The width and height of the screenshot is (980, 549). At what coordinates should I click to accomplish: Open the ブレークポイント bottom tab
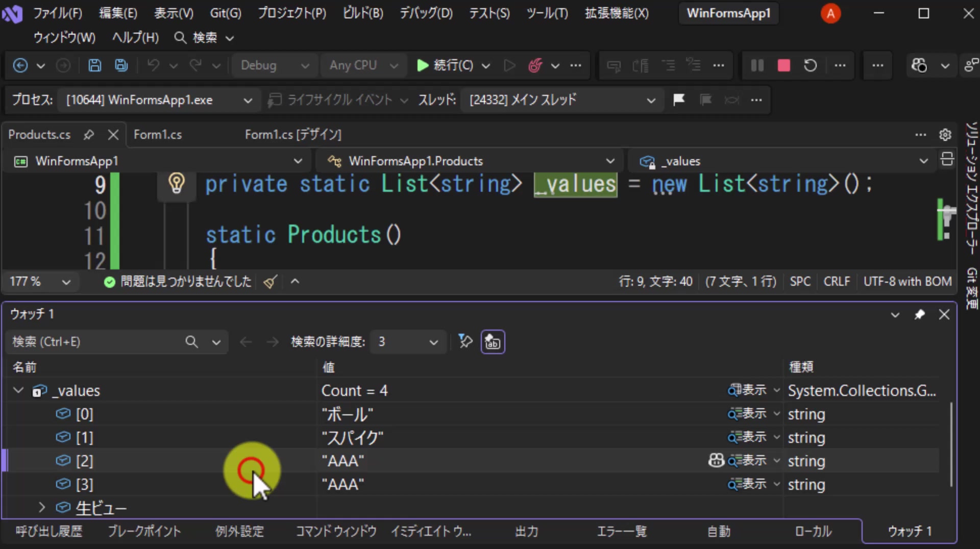144,532
